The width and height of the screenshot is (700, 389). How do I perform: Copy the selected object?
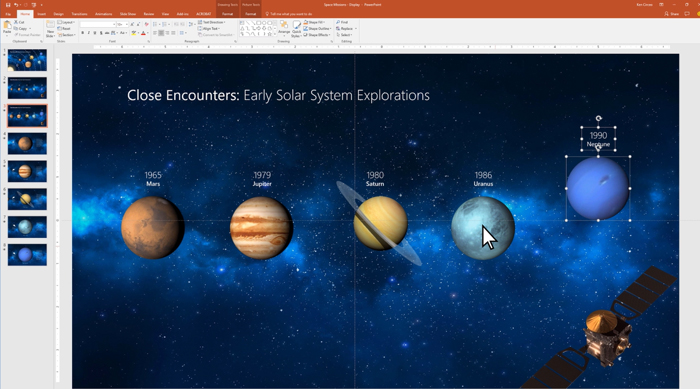pyautogui.click(x=21, y=29)
